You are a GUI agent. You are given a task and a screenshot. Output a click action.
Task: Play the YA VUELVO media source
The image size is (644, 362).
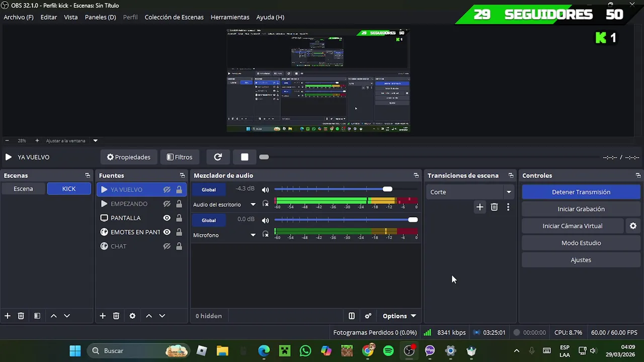[9, 157]
